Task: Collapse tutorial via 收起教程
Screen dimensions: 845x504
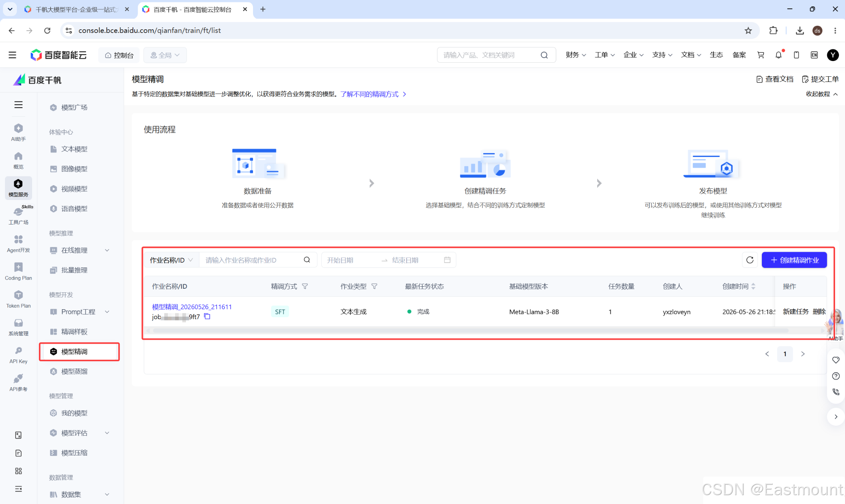Action: 822,94
